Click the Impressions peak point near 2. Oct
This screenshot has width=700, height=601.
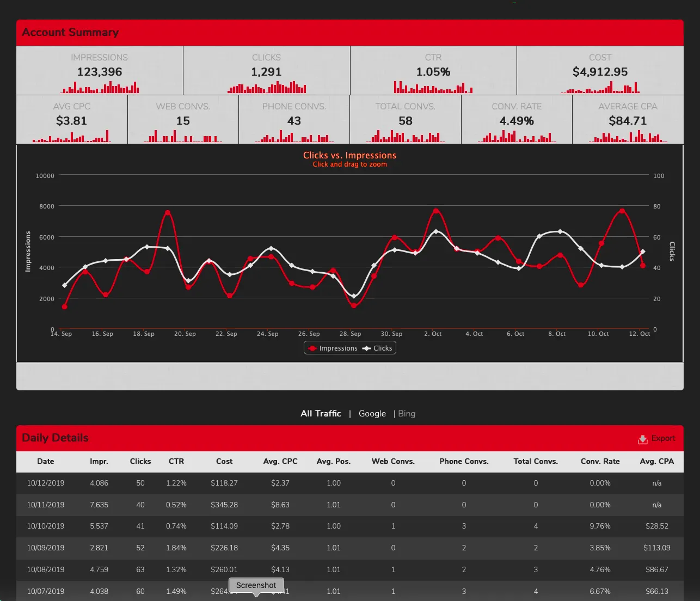tap(436, 211)
